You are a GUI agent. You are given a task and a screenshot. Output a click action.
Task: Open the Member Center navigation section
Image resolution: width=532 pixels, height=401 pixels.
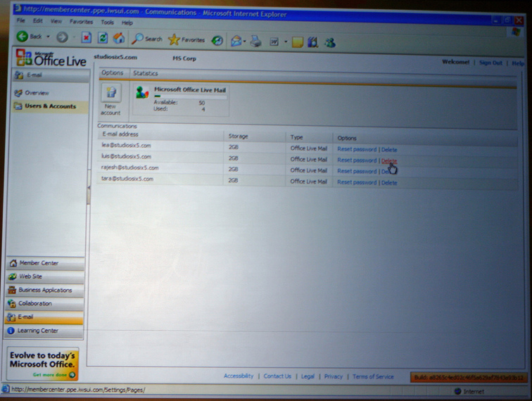(x=39, y=263)
